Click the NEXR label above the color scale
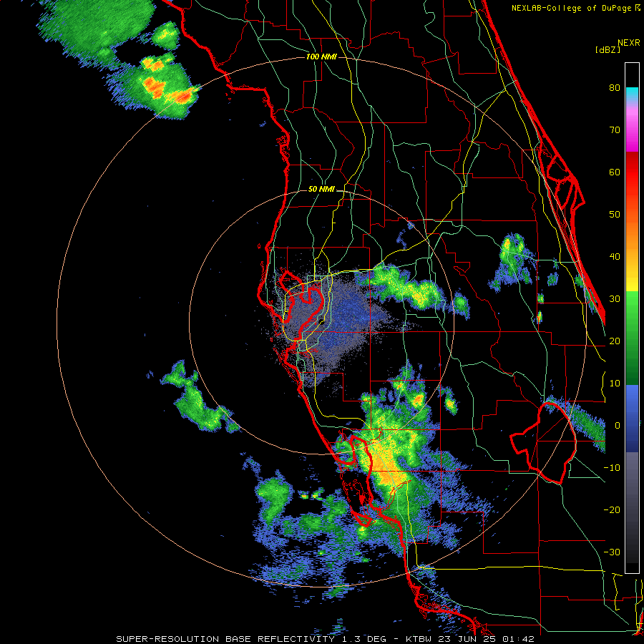 628,43
